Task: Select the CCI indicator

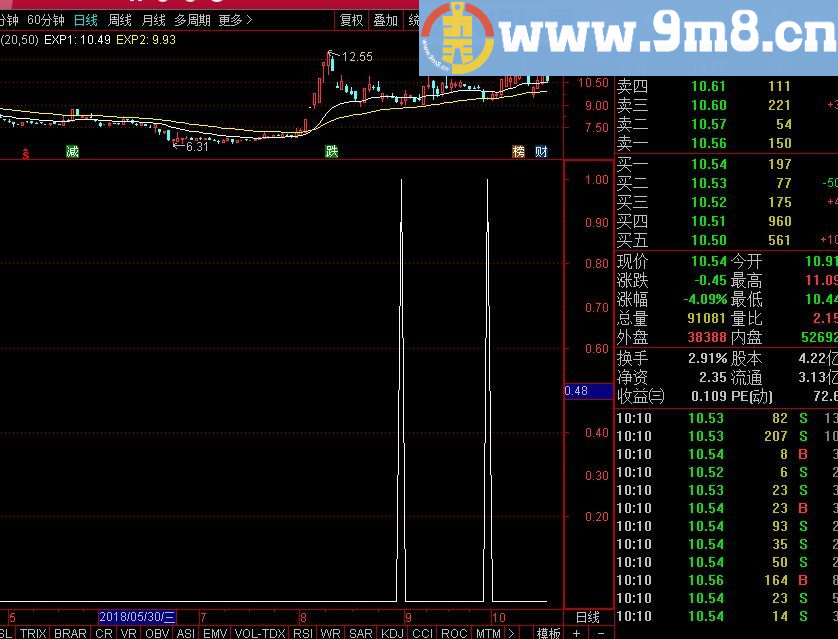Action: point(421,633)
